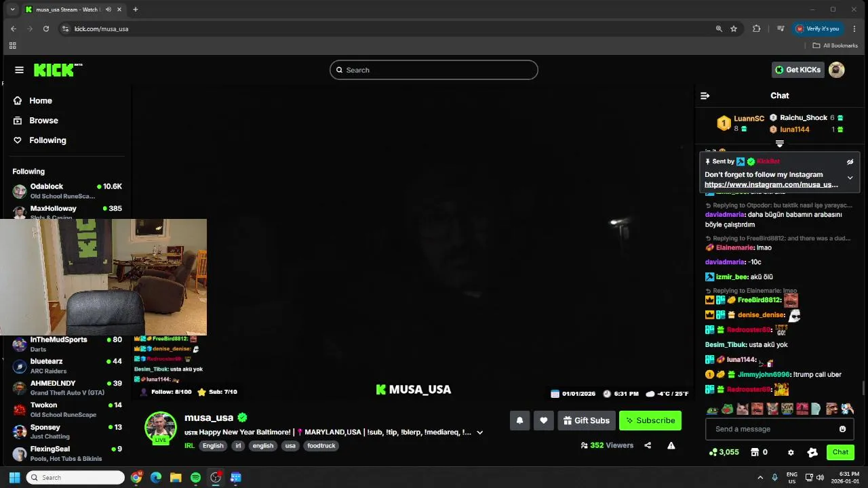Share the stream via share icon
The width and height of the screenshot is (868, 488).
[x=648, y=445]
